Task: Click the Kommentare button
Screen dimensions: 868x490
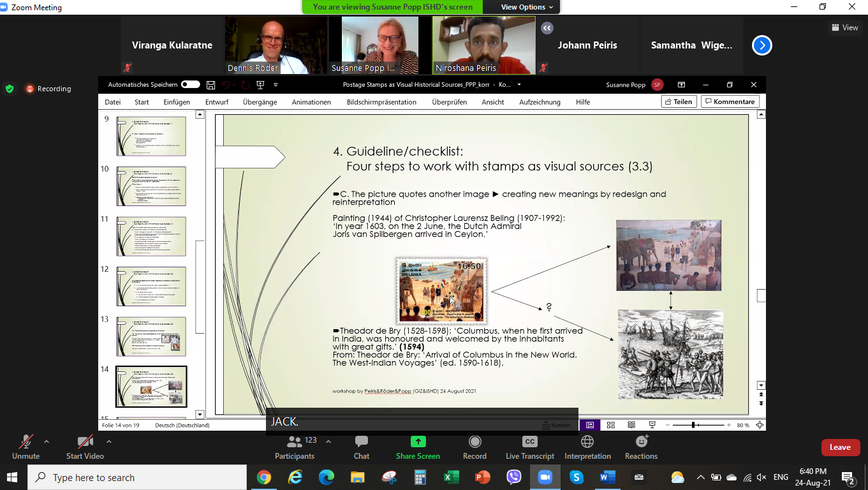Action: click(x=730, y=101)
